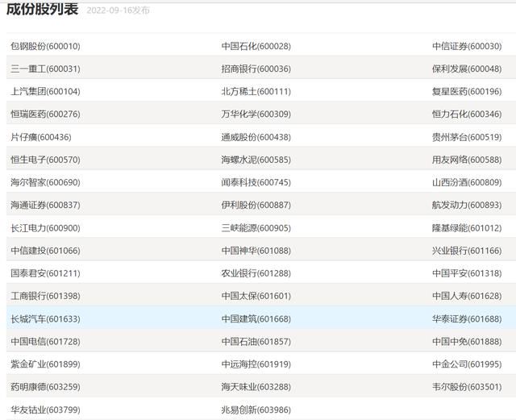The height and width of the screenshot is (420, 516).
Task: Click the 成份股列表 heading
Action: tap(43, 9)
